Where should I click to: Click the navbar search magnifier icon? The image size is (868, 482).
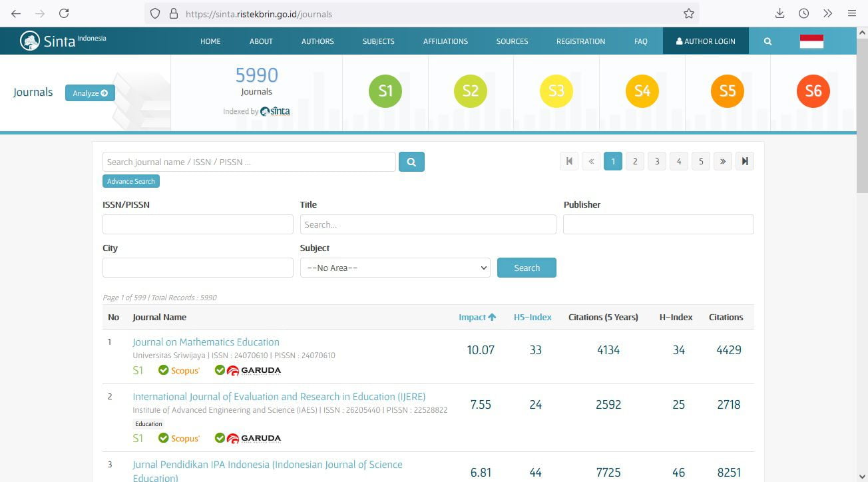pos(767,41)
